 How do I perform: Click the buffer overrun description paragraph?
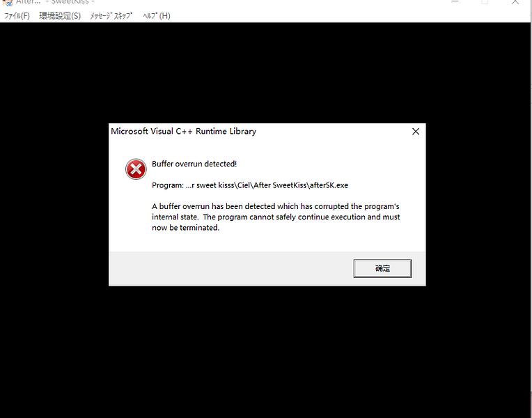point(276,217)
